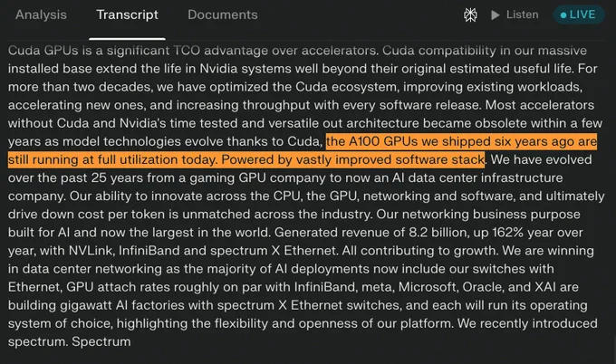
Task: Click text 'more than two decades'
Action: click(80, 87)
